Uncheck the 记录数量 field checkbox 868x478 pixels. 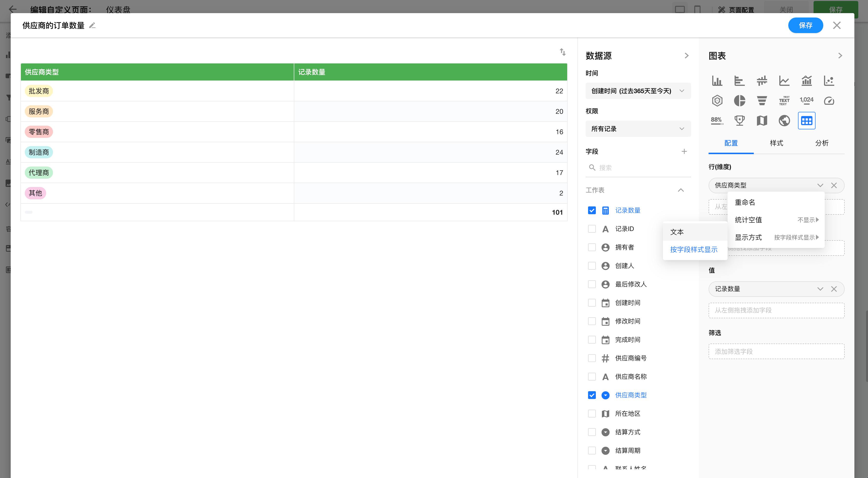point(592,210)
